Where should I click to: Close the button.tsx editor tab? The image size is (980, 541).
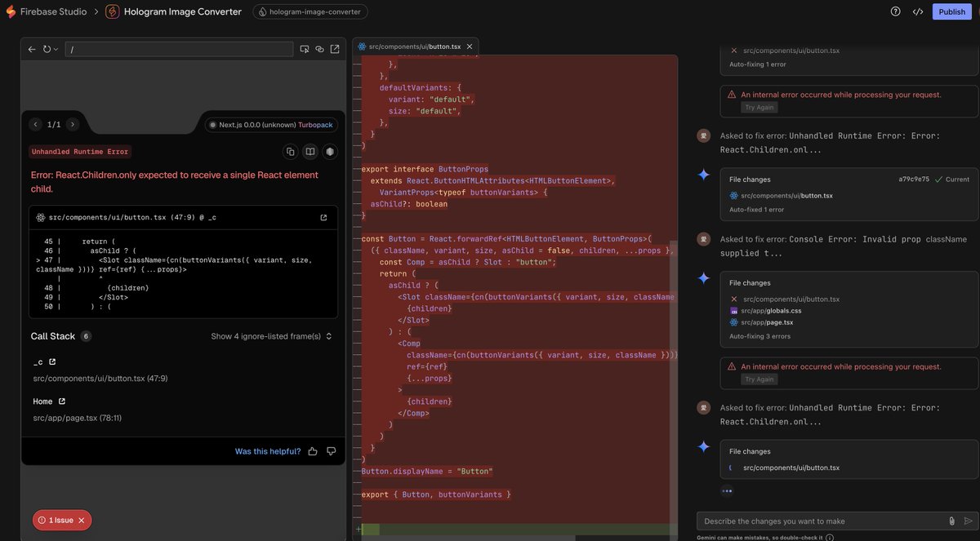tap(470, 47)
